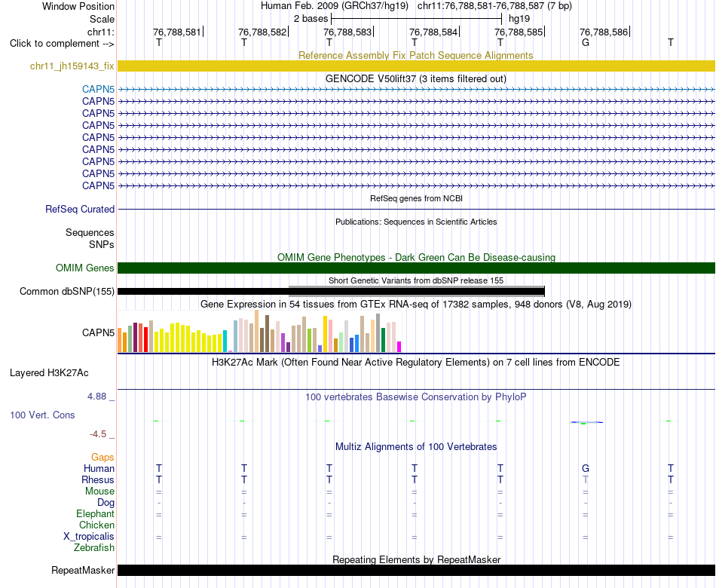Click the black Common dbSNP variant bar
The image size is (716, 588).
(331, 291)
